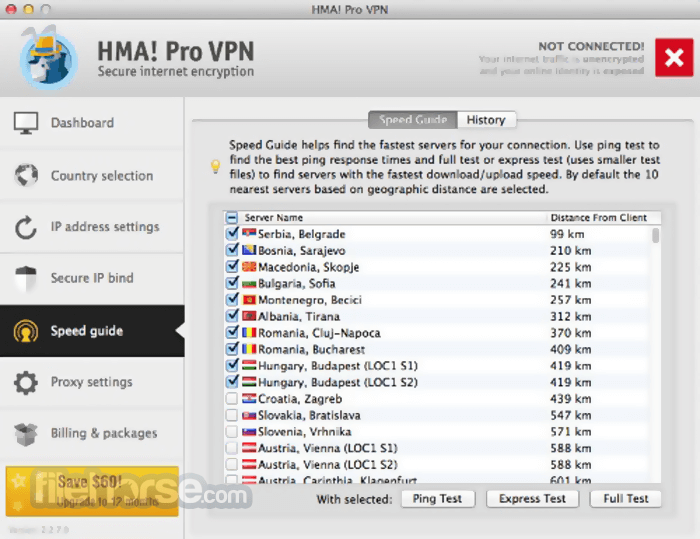Click the HMA donkey logo
The image size is (700, 539).
[48, 58]
